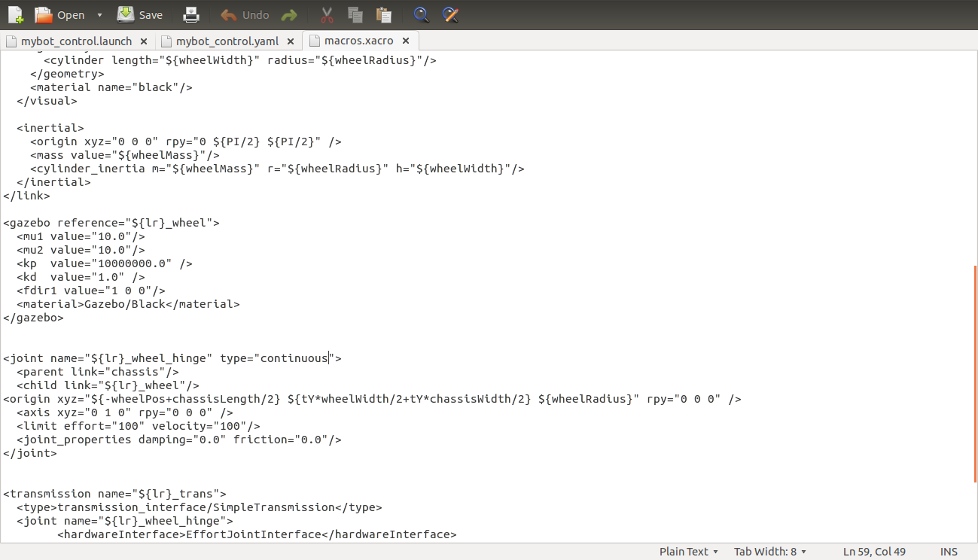978x560 pixels.
Task: Open find using magnifier icon
Action: click(422, 15)
